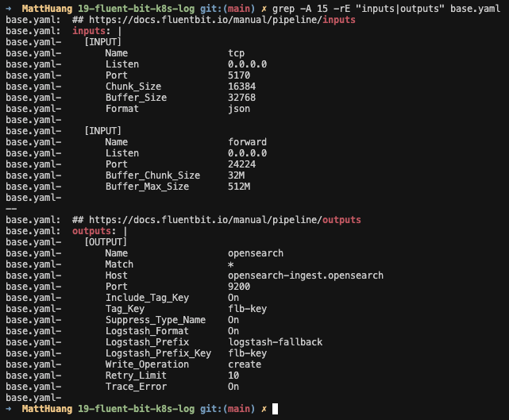Click the Buffer_Max_Size value 512M
509x420 pixels.
tap(239, 187)
